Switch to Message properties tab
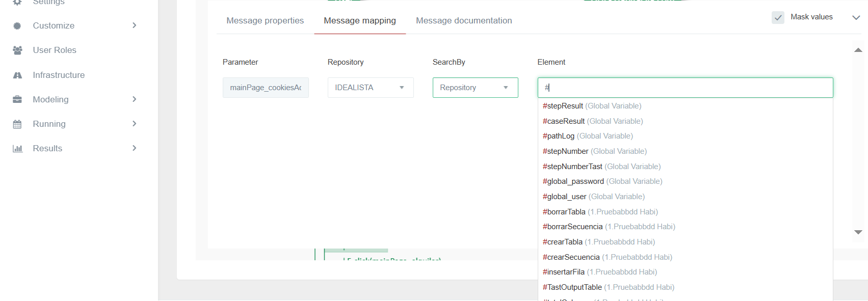This screenshot has height=301, width=868. tap(265, 20)
